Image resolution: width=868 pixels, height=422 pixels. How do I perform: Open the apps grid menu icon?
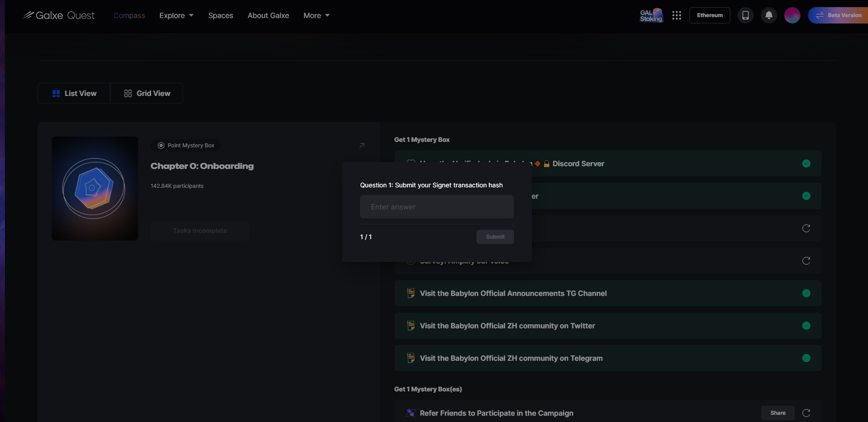(x=676, y=15)
